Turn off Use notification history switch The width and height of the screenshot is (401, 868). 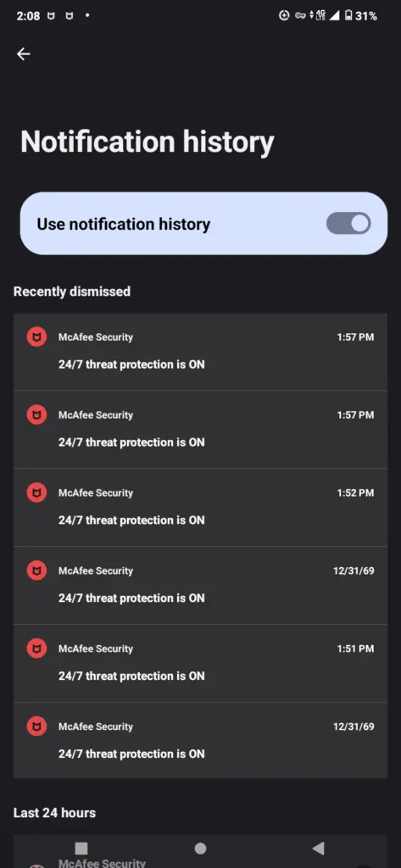pos(348,224)
